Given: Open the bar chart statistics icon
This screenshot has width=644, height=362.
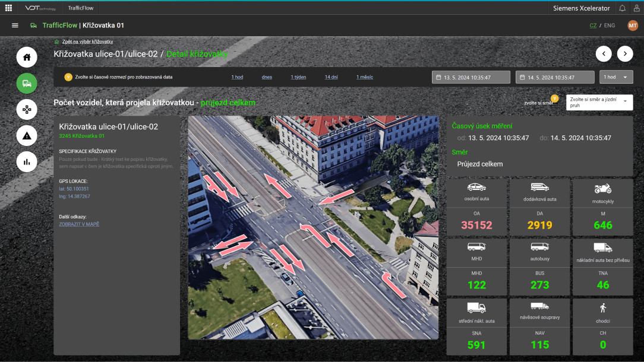Looking at the screenshot, I should [x=27, y=161].
